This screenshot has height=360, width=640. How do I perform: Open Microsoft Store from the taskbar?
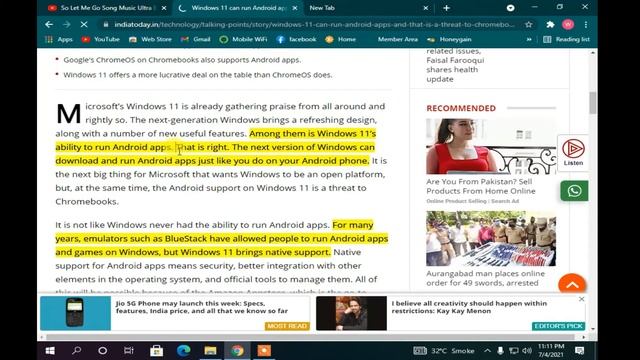pos(156,351)
